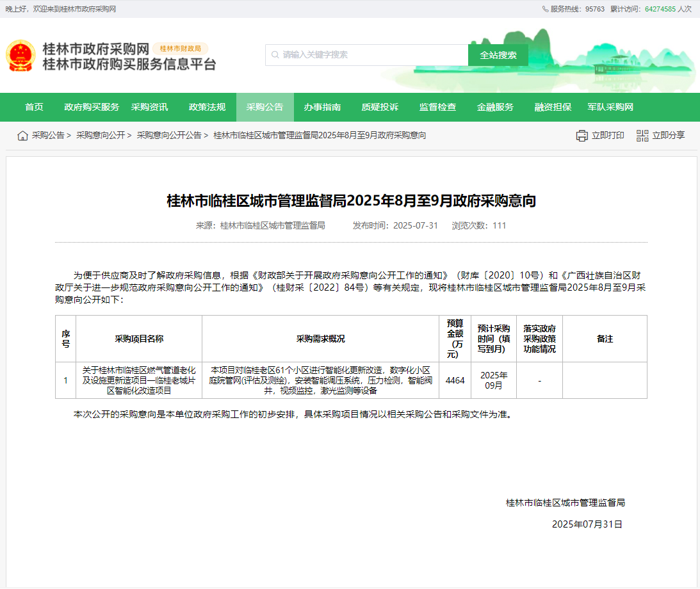Click the 采购意向公开公告 breadcrumb link
This screenshot has width=700, height=589.
pyautogui.click(x=169, y=136)
